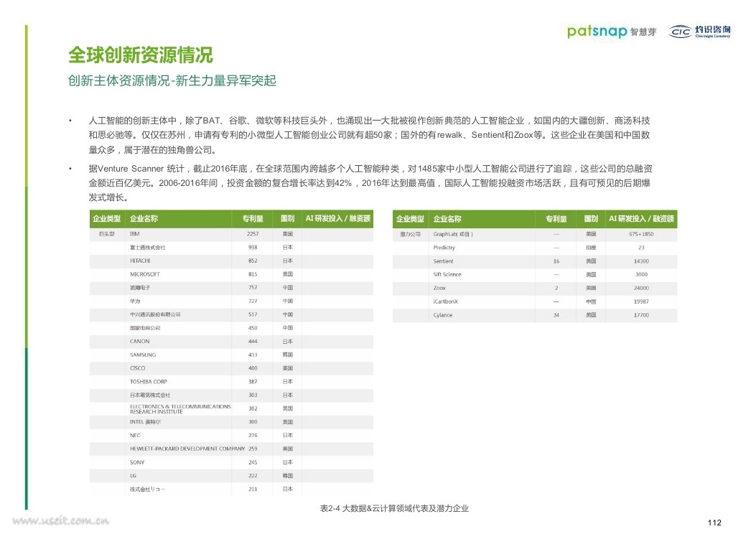This screenshot has height=534, width=756.
Task: Click the 潜力公司 category cell
Action: click(x=410, y=234)
